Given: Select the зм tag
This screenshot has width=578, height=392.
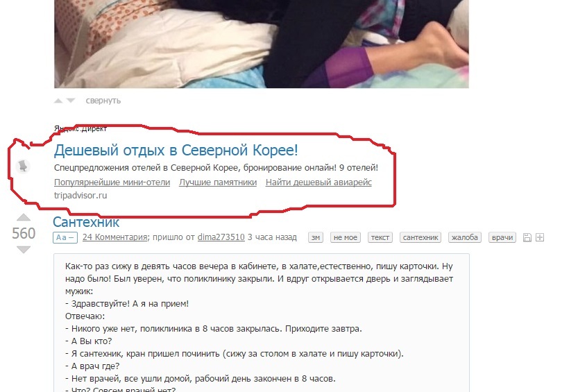Looking at the screenshot, I should [316, 238].
